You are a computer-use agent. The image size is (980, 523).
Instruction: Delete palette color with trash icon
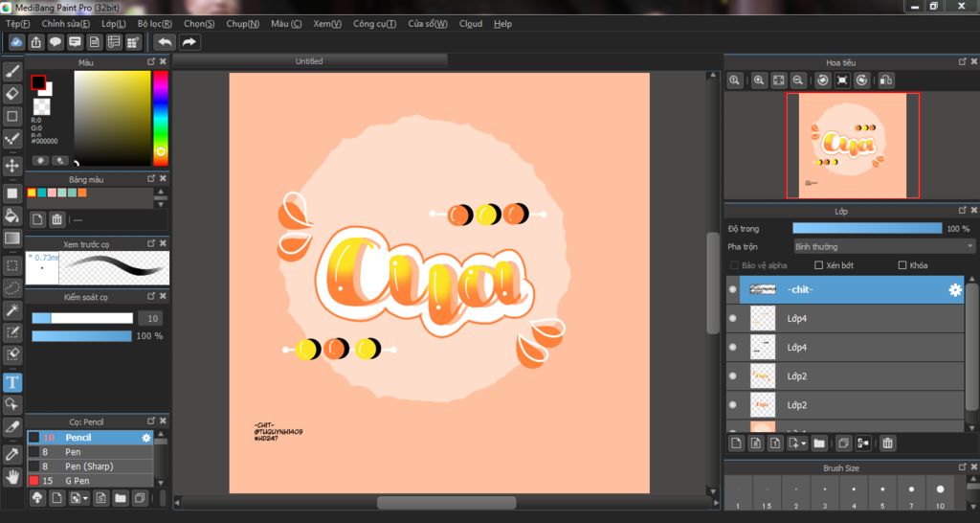pos(56,219)
